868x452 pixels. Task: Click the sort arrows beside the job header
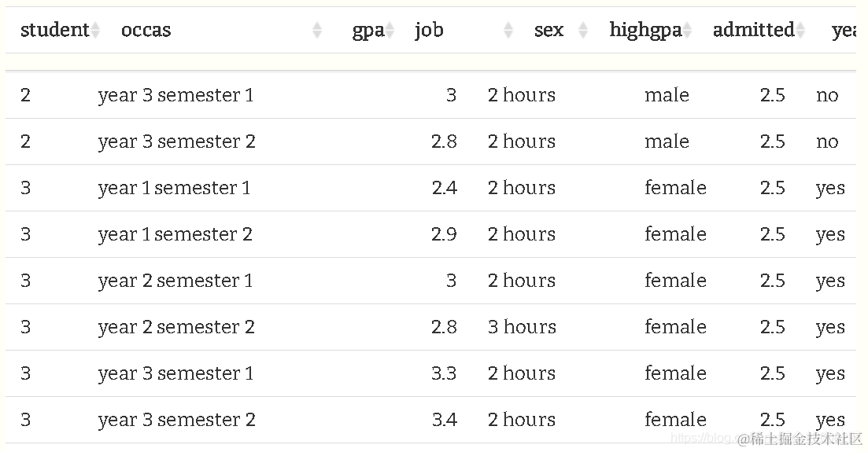(508, 31)
